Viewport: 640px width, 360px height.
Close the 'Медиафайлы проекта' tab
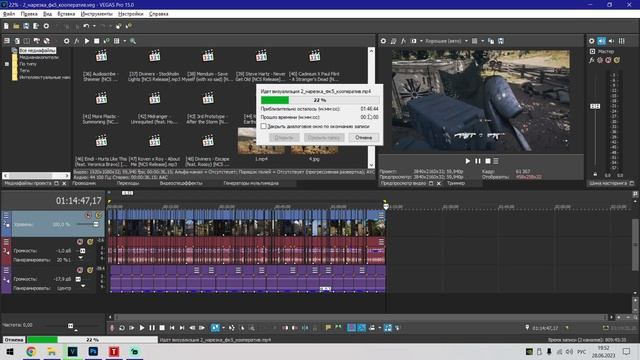[64, 184]
